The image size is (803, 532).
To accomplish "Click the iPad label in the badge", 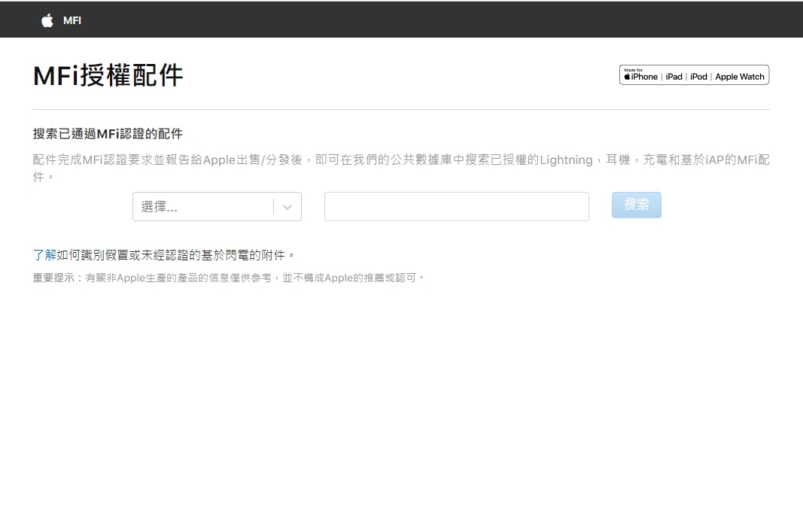I will (x=674, y=77).
